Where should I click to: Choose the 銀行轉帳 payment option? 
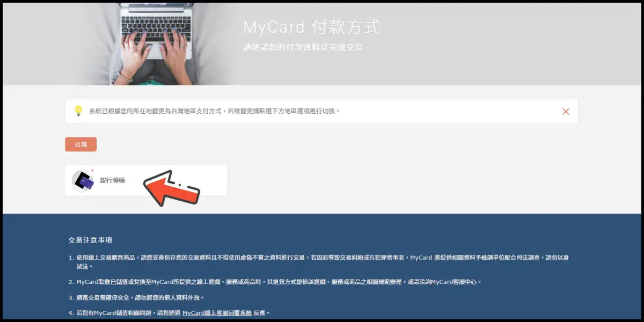pyautogui.click(x=146, y=181)
